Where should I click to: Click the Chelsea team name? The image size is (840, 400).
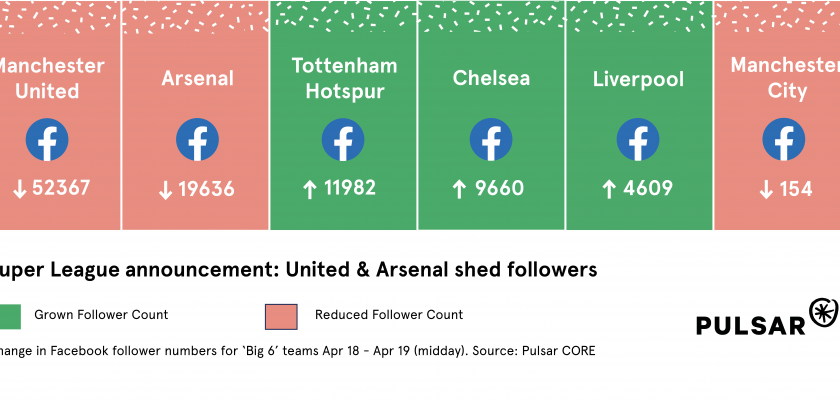tap(491, 78)
